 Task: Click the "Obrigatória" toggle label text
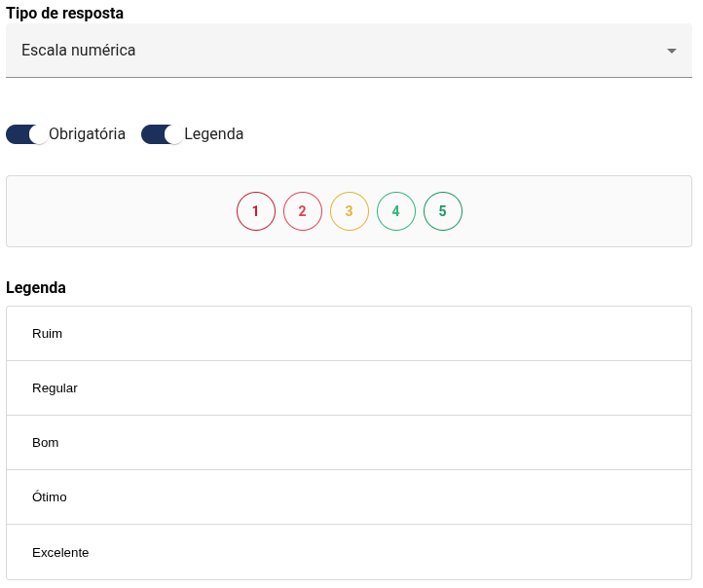tap(87, 134)
